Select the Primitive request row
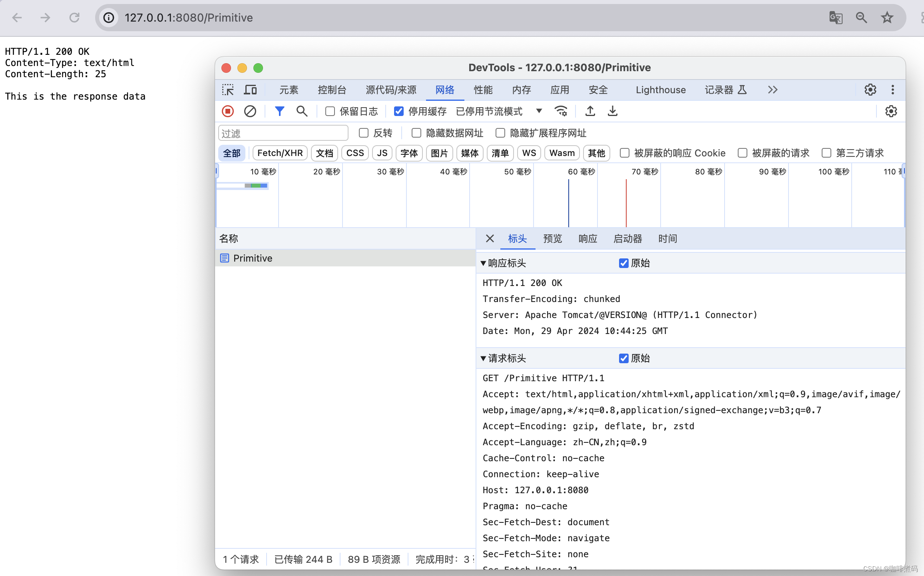Screen dimensions: 924x576 pos(253,258)
